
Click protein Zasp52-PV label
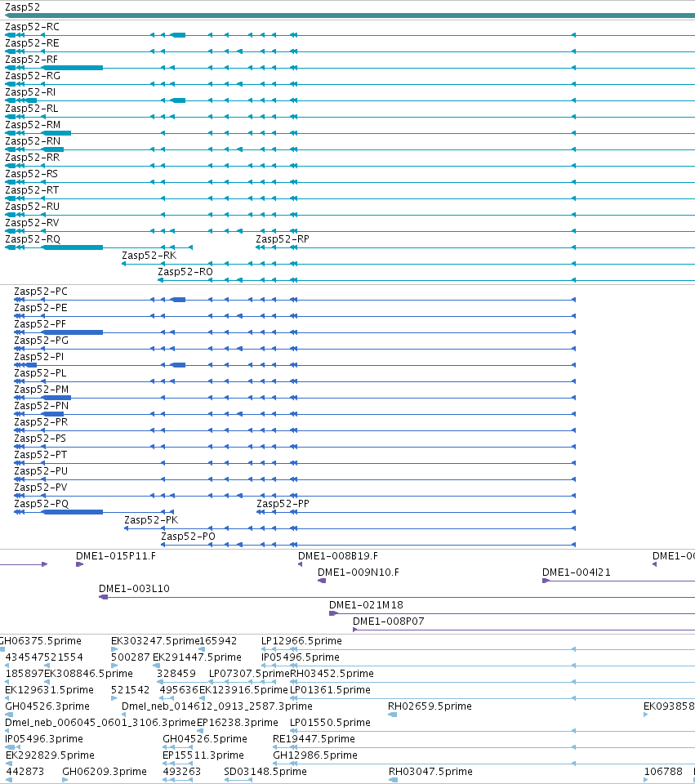[41, 488]
